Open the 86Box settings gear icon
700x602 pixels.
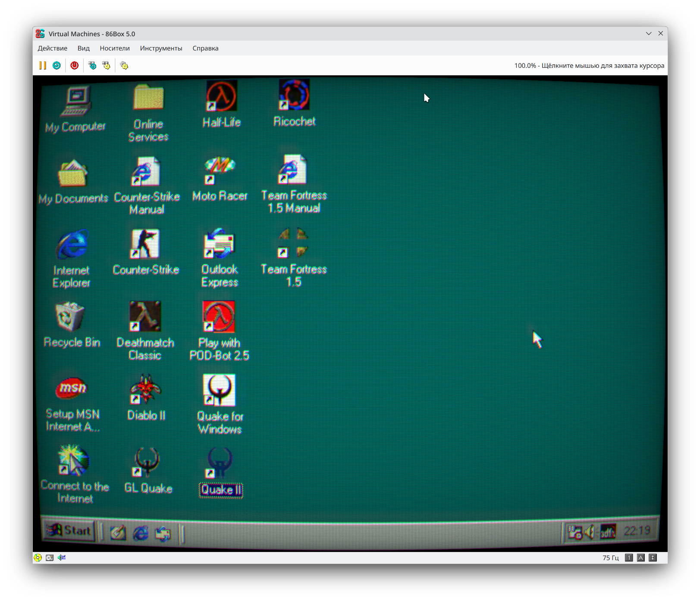124,66
